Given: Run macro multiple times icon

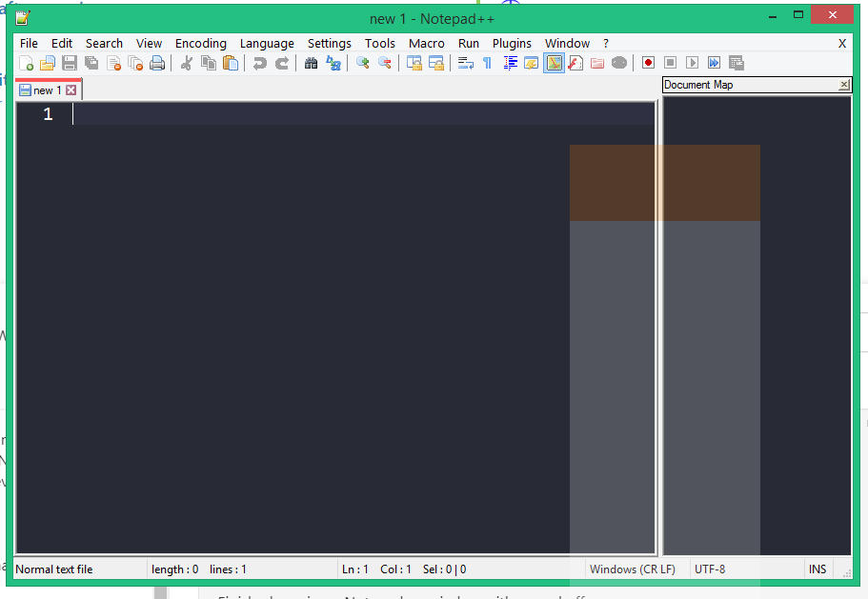Looking at the screenshot, I should tap(714, 63).
